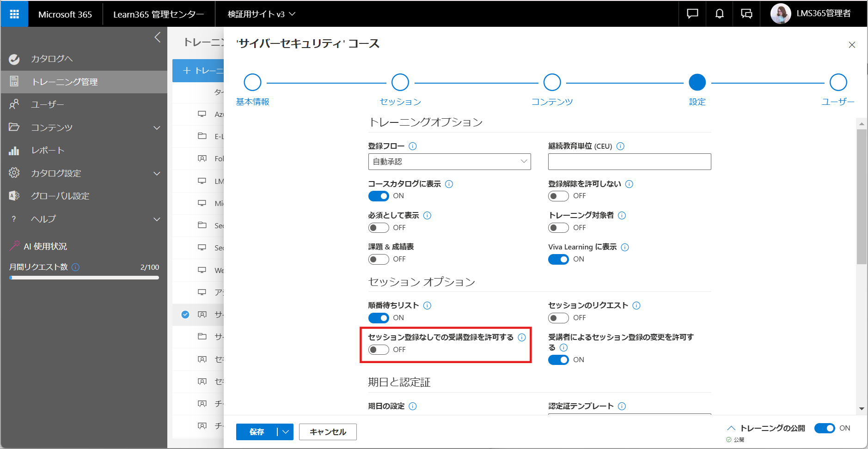The image size is (868, 449).
Task: Enable トレーニング対象者 toggle
Action: coord(558,228)
